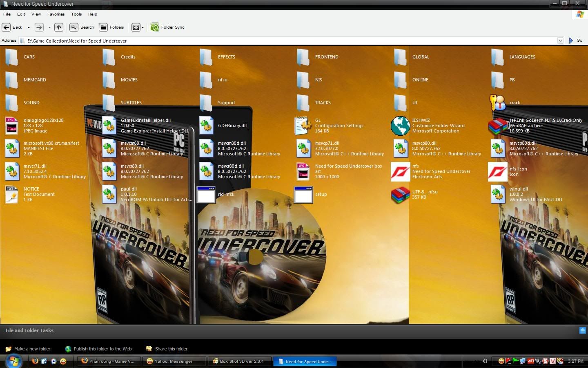Click the system tray clock 3:27 PM
The height and width of the screenshot is (368, 588).
click(575, 361)
